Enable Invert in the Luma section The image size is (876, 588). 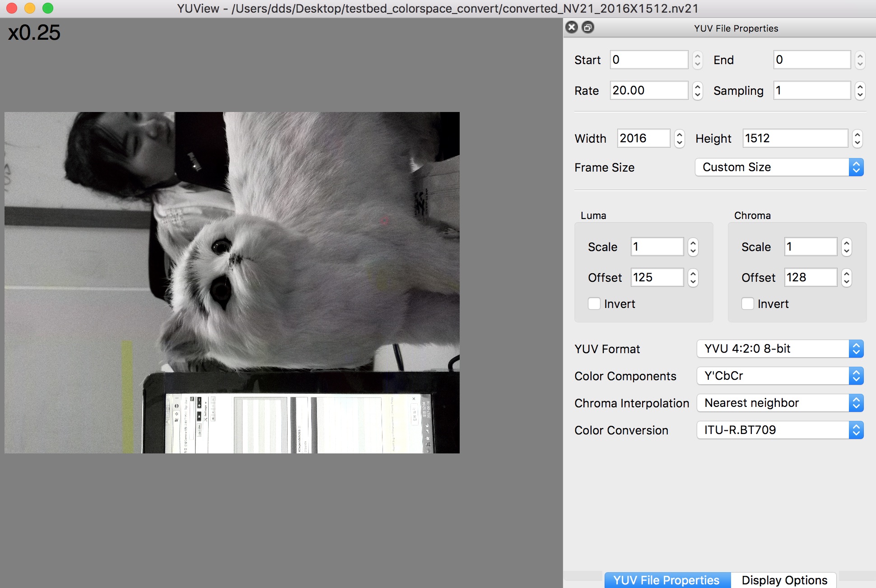coord(594,303)
